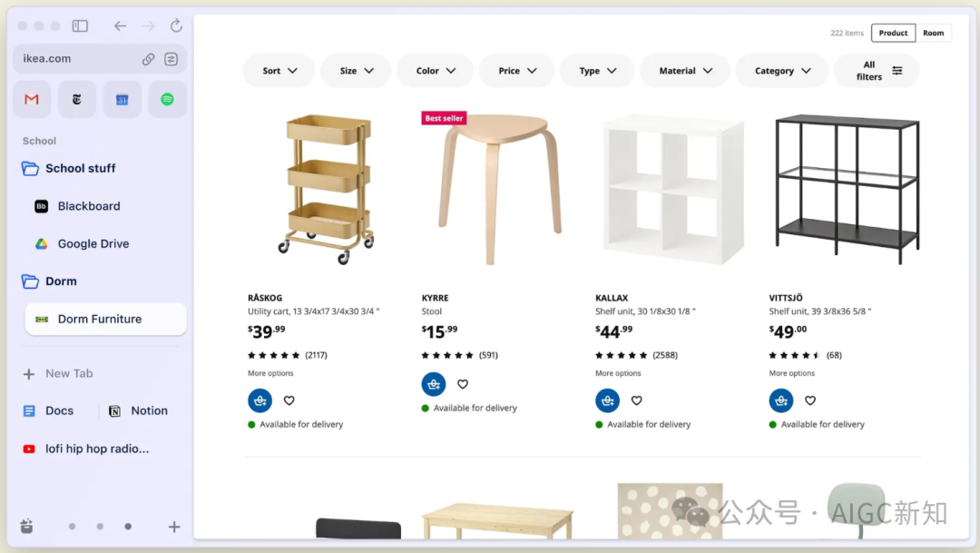
Task: Open the Google Calendar pinned shortcut
Action: (122, 100)
